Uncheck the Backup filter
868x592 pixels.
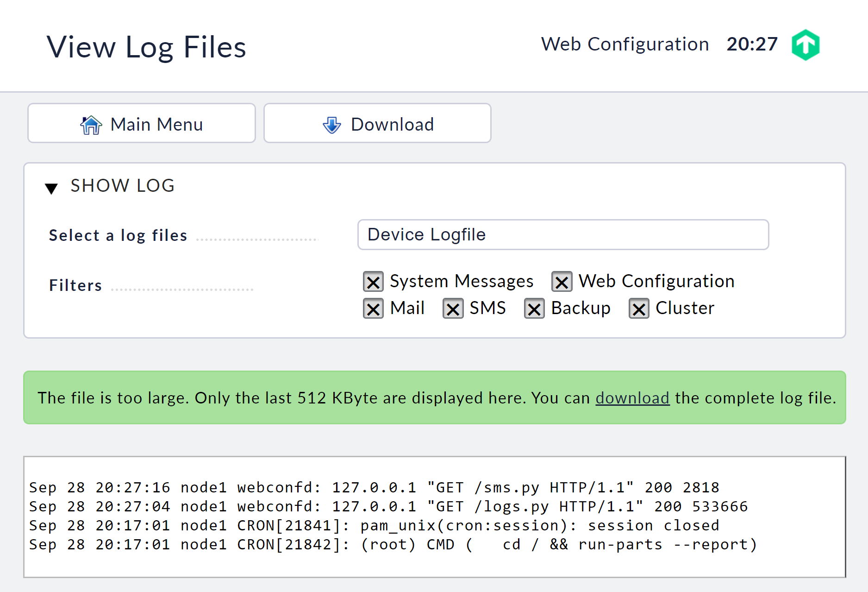(534, 309)
